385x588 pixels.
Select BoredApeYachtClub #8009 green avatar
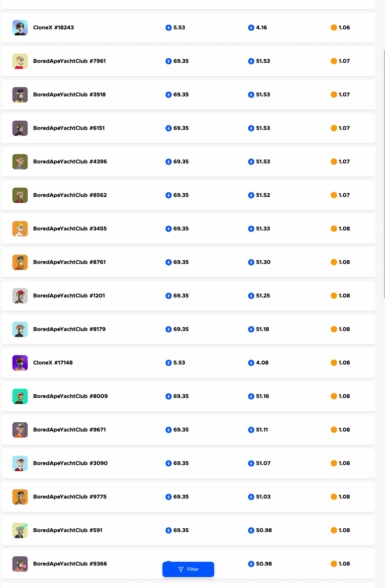(x=20, y=396)
